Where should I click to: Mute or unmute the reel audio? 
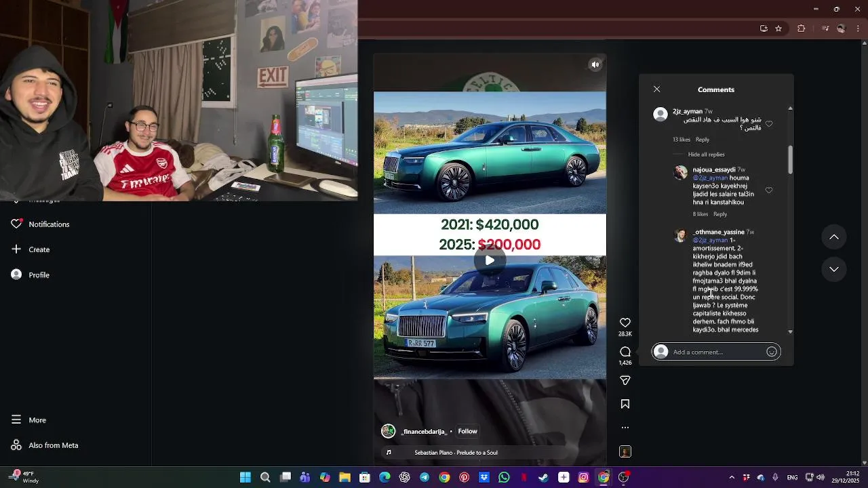595,64
